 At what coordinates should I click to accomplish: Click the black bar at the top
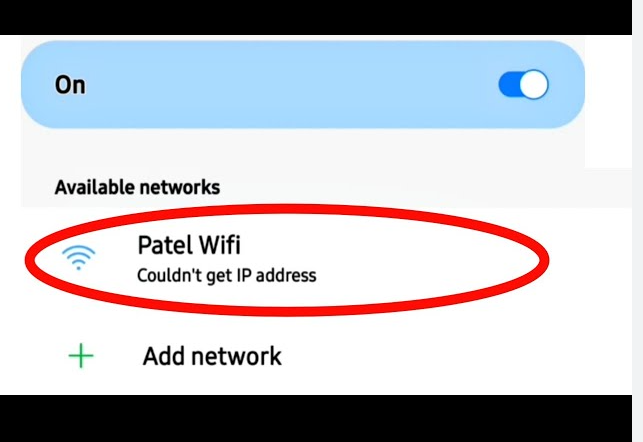click(316, 17)
